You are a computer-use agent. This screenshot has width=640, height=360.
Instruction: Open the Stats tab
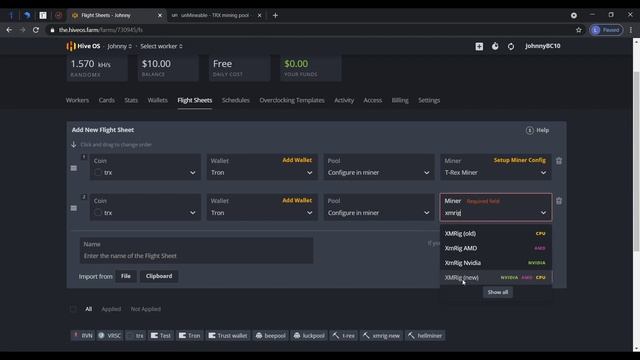[131, 100]
